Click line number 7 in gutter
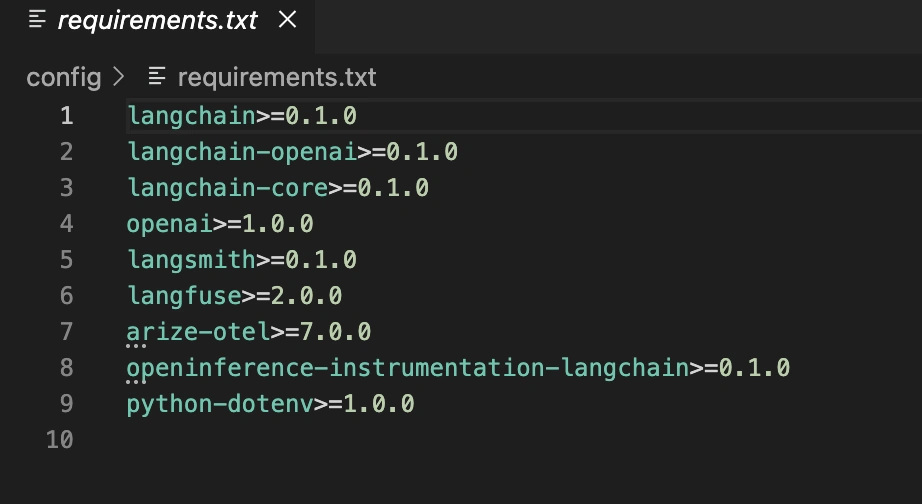 (66, 332)
